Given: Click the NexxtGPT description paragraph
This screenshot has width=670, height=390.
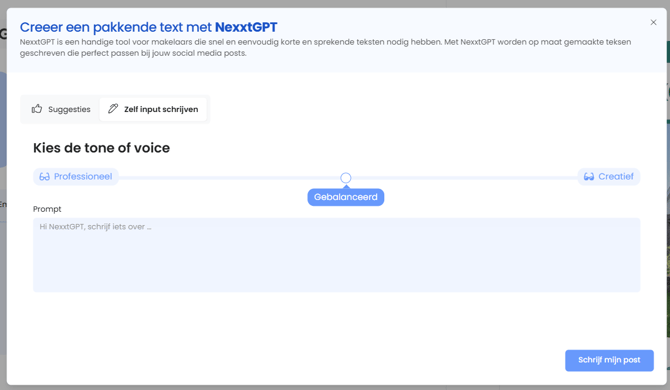Looking at the screenshot, I should 325,47.
